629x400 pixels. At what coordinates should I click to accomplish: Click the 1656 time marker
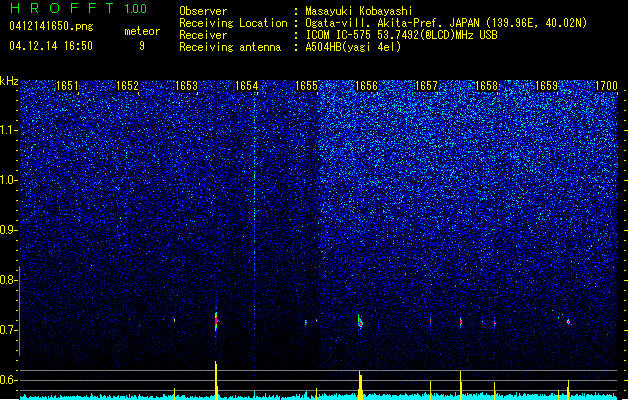(x=366, y=86)
